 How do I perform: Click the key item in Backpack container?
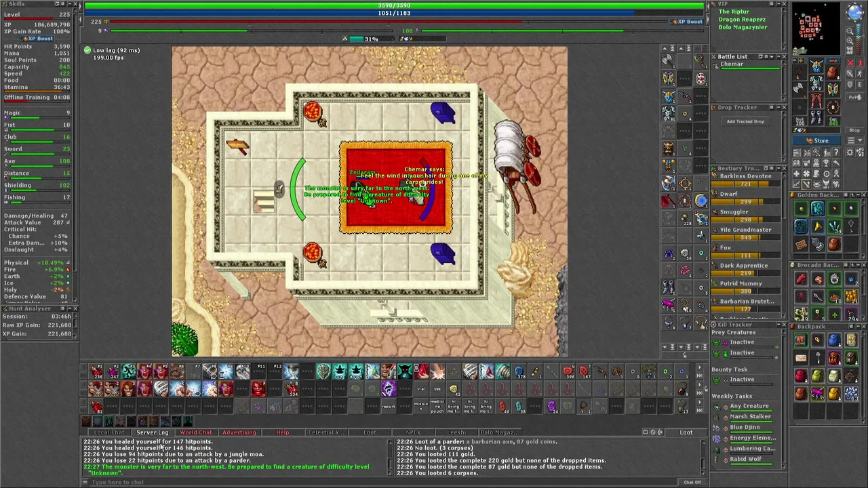click(818, 358)
